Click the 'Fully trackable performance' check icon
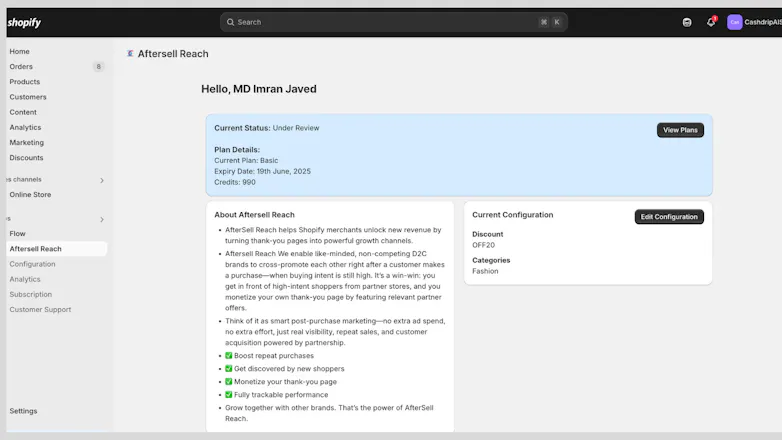 pyautogui.click(x=228, y=395)
